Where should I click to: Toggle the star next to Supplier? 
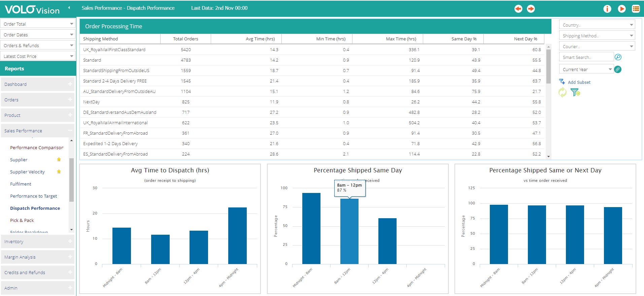pyautogui.click(x=59, y=160)
